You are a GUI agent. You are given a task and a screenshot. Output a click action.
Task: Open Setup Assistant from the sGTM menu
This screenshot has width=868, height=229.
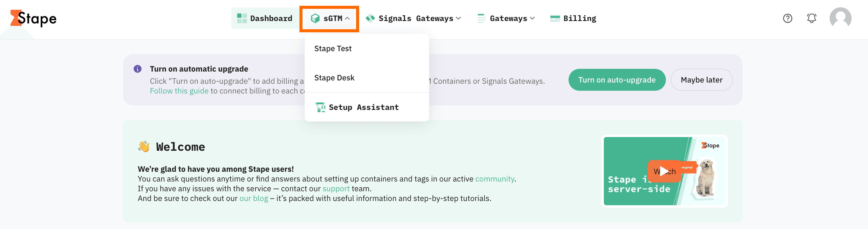pyautogui.click(x=366, y=107)
